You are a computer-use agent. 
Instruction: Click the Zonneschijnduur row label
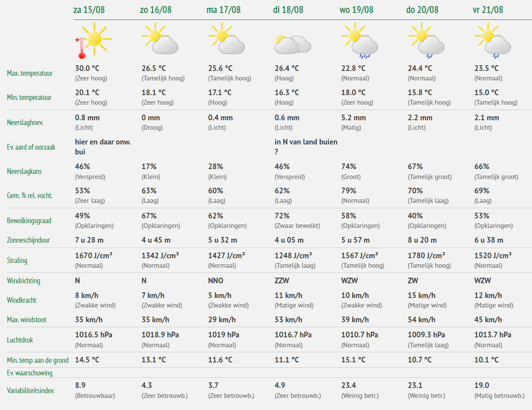(29, 240)
